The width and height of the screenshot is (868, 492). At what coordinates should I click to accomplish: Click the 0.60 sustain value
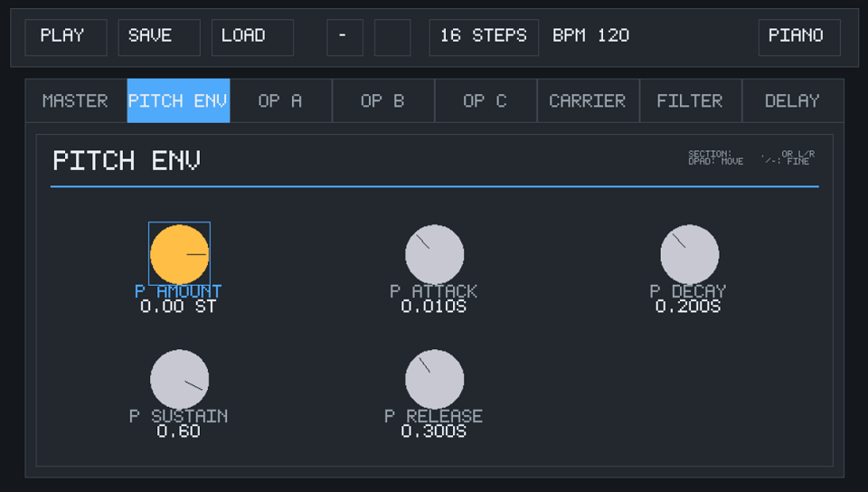178,431
